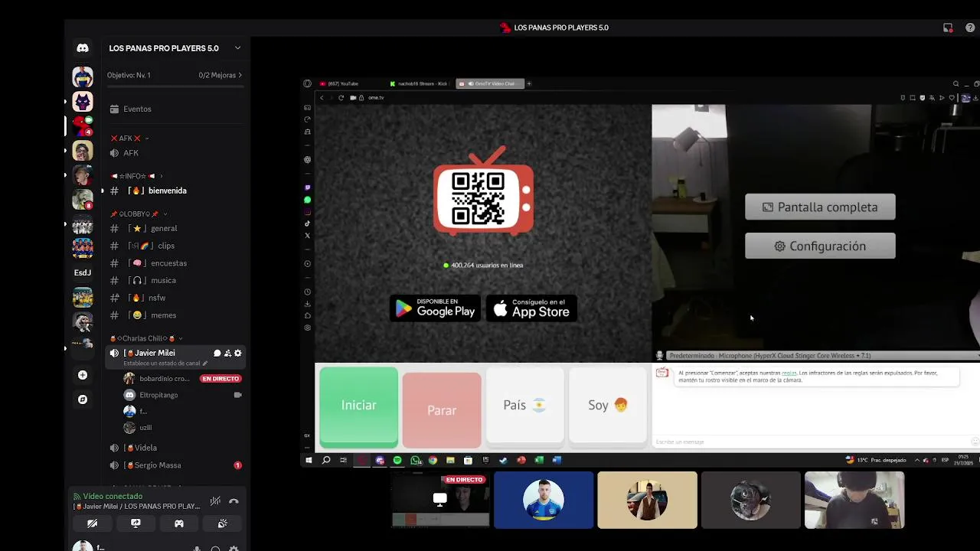Open Discord help question mark icon

point(970,28)
